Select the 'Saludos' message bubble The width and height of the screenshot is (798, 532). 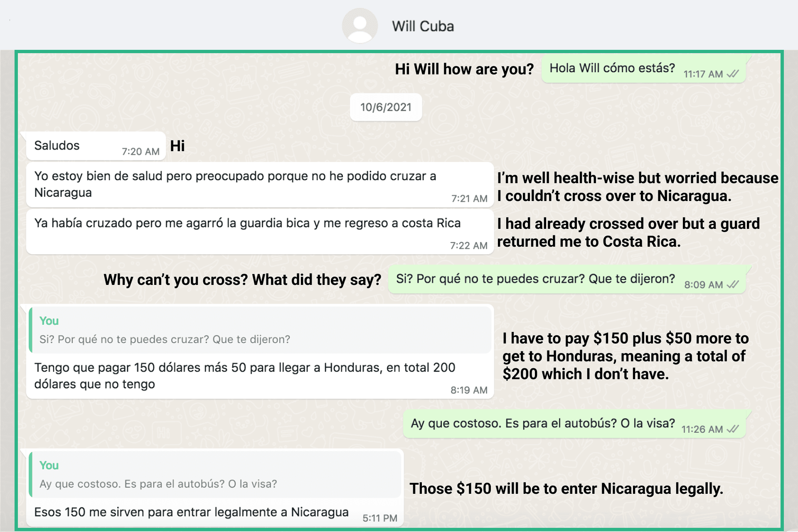pyautogui.click(x=96, y=146)
